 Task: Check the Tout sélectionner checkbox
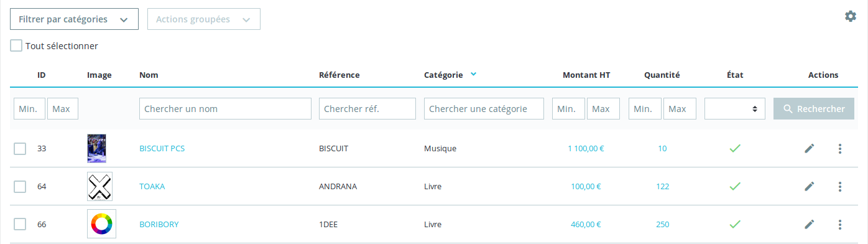(x=16, y=45)
